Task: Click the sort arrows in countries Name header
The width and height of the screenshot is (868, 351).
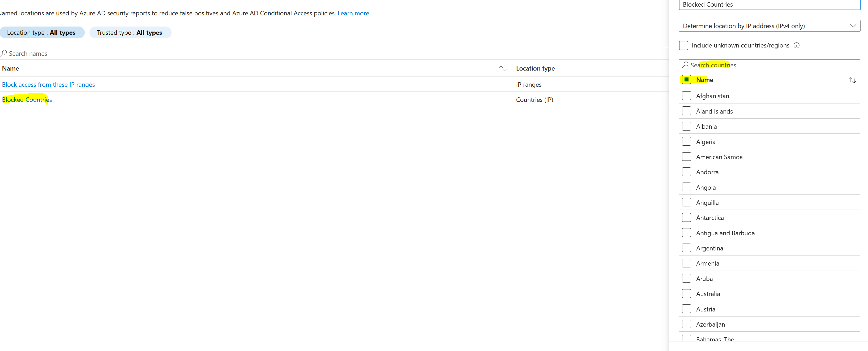Action: (x=852, y=80)
